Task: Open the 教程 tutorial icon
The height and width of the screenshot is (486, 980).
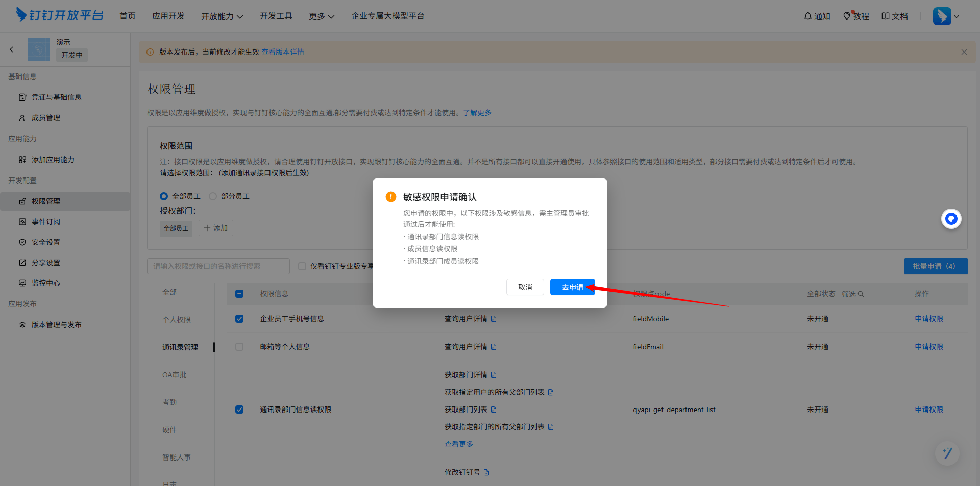Action: (x=847, y=16)
